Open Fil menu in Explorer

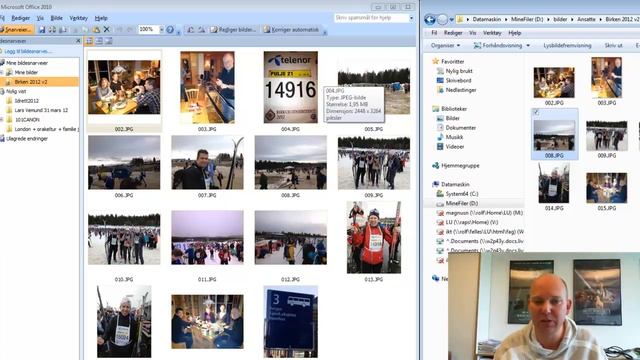pyautogui.click(x=434, y=33)
